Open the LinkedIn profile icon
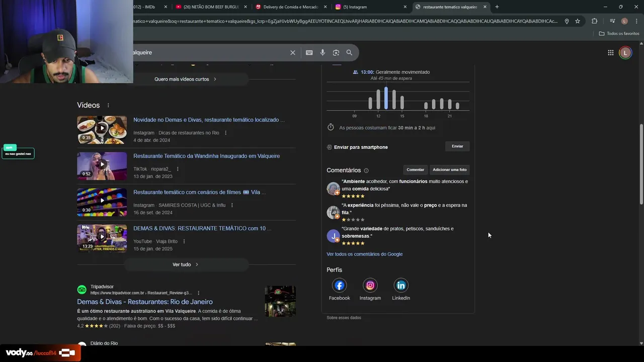 (401, 286)
